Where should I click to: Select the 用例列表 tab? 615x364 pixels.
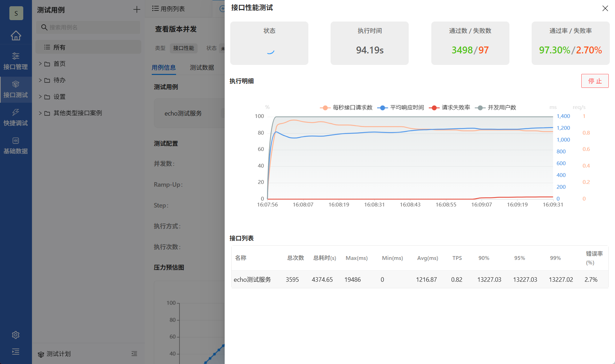point(169,9)
